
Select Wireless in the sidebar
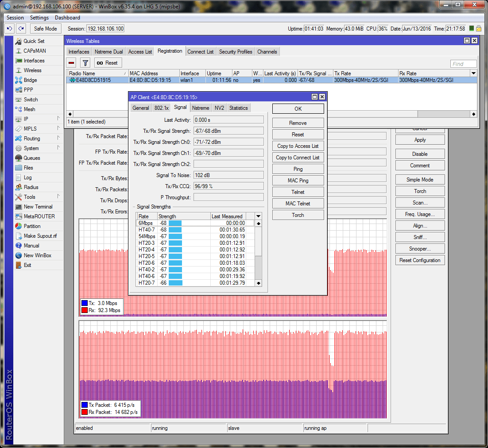(32, 70)
